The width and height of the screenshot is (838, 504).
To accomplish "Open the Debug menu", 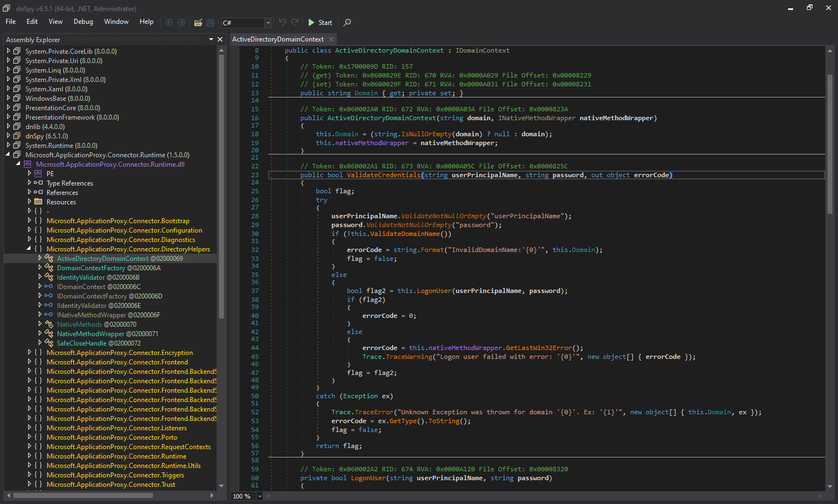I will (83, 22).
